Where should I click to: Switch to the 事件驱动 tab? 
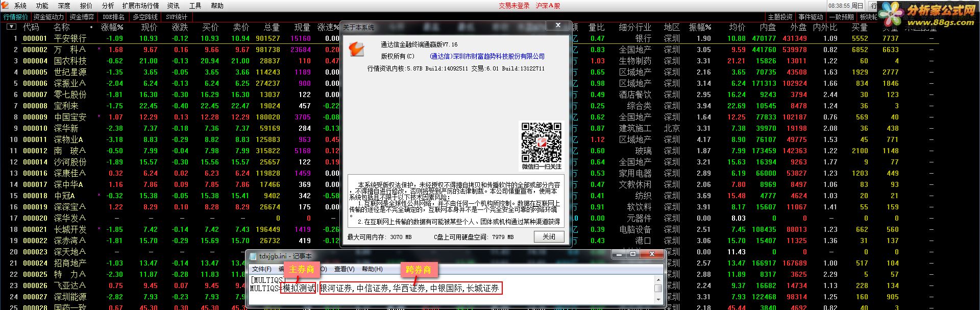[x=811, y=17]
